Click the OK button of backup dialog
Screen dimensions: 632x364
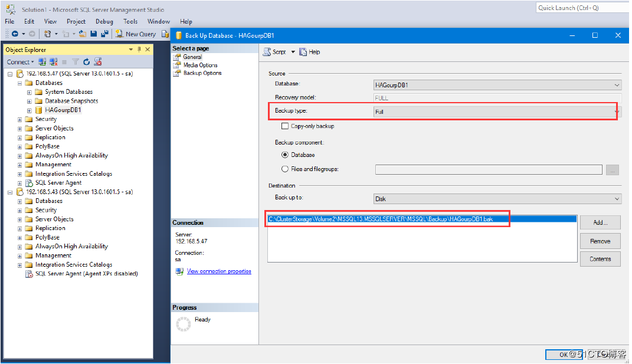click(x=564, y=355)
